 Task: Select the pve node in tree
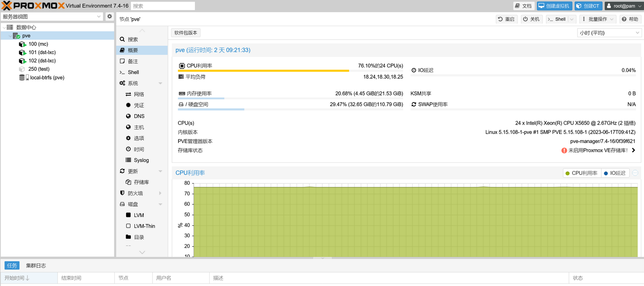coord(26,35)
